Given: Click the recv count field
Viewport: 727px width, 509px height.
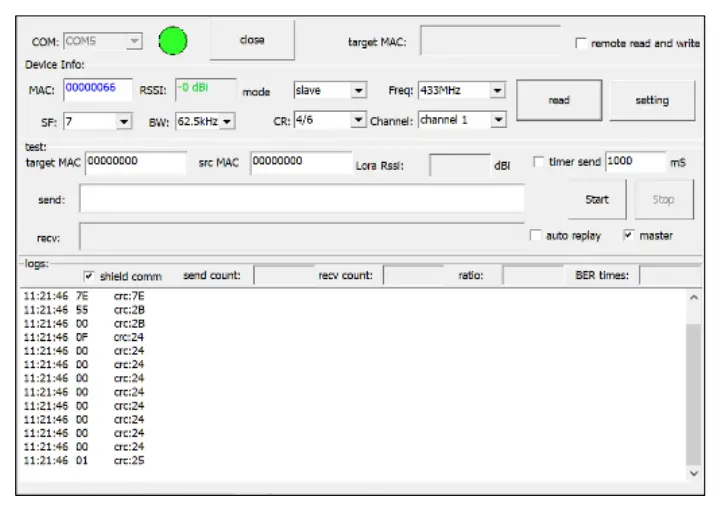Looking at the screenshot, I should (414, 275).
